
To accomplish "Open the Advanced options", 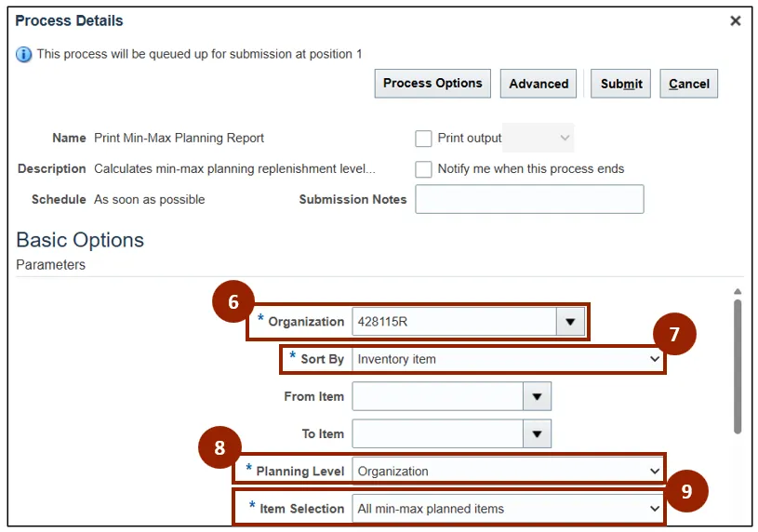I will pyautogui.click(x=539, y=84).
